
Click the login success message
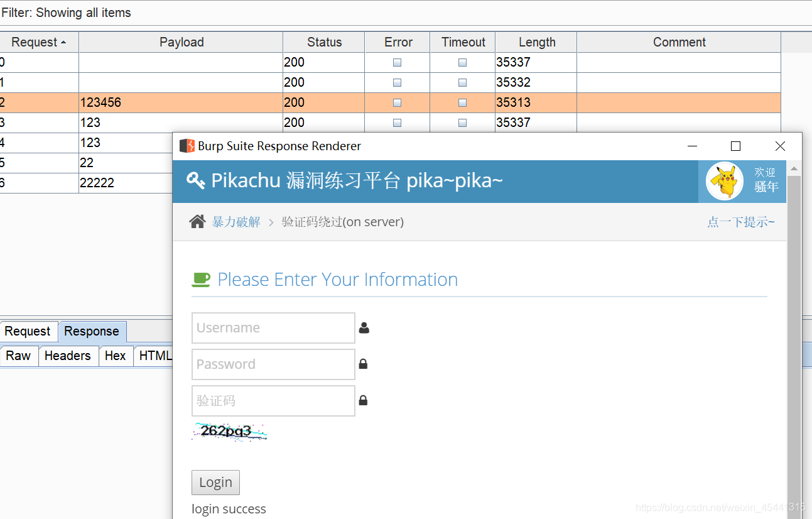pyautogui.click(x=229, y=509)
